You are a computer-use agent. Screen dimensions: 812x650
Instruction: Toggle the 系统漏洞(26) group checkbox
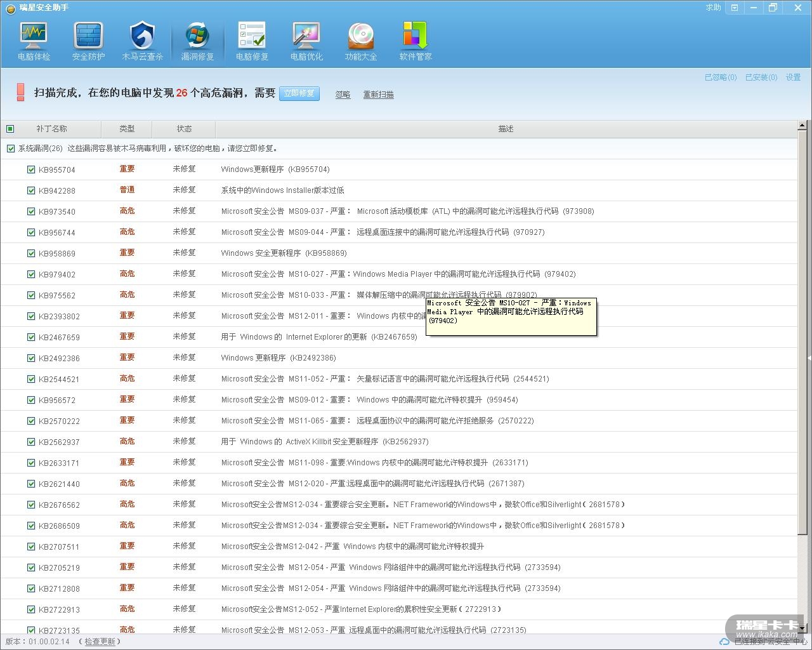10,149
